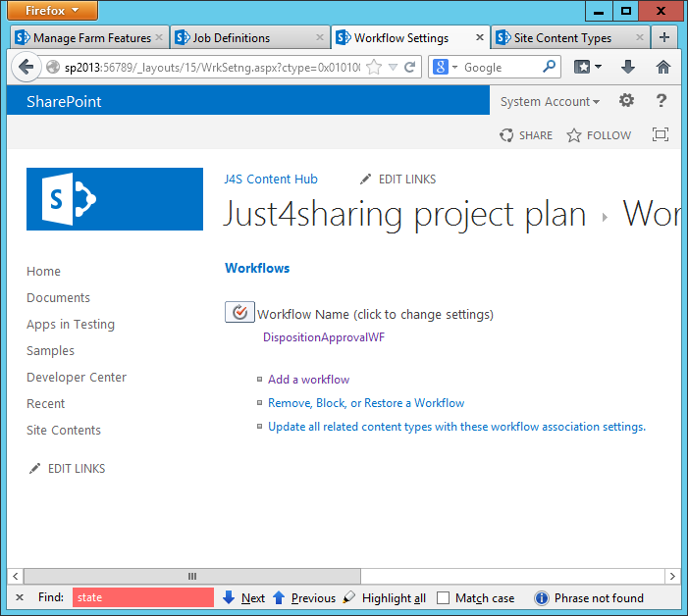Find the Next match
The height and width of the screenshot is (616, 688).
point(244,598)
